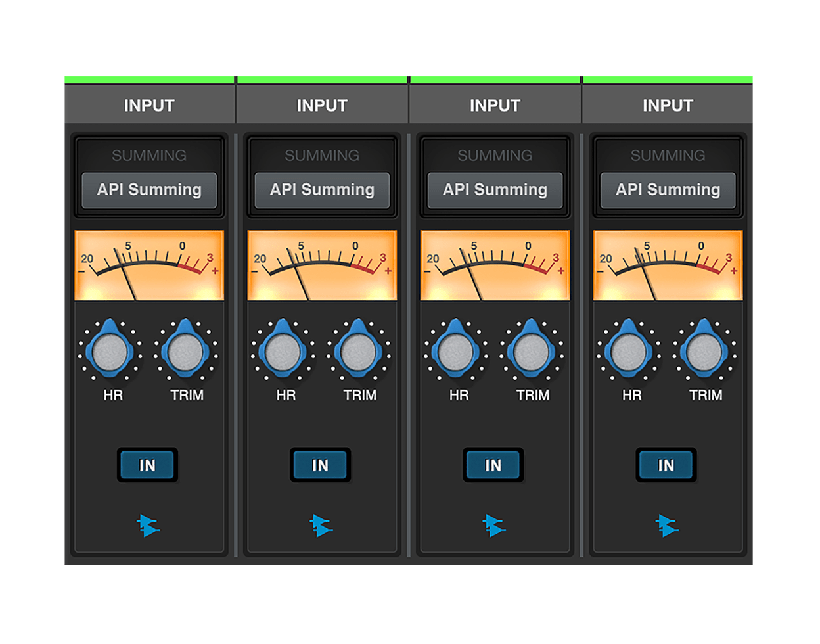The width and height of the screenshot is (820, 644).
Task: Click the first channel's blue amplifier triangle icon
Action: (148, 526)
